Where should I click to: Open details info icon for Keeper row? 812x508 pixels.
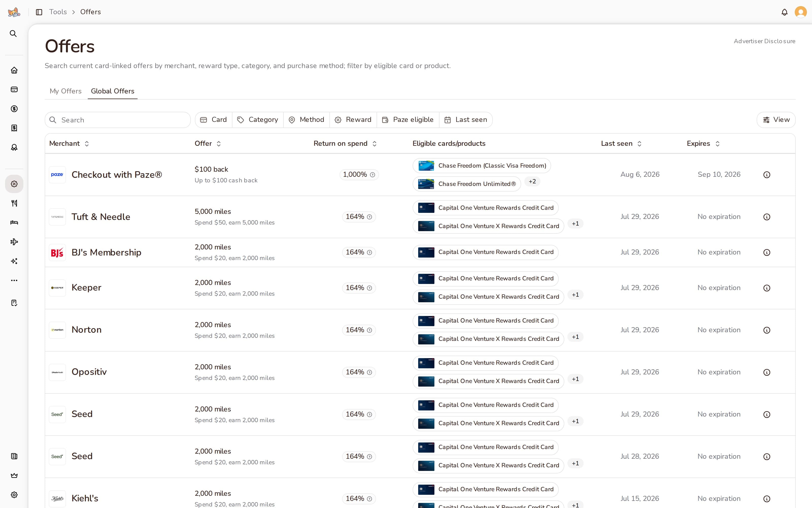pos(767,288)
